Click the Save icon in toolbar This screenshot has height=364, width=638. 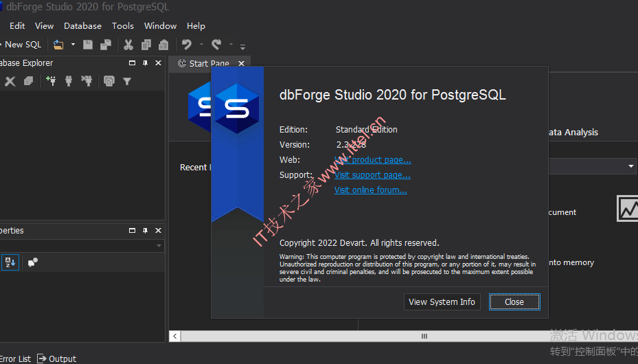click(88, 45)
